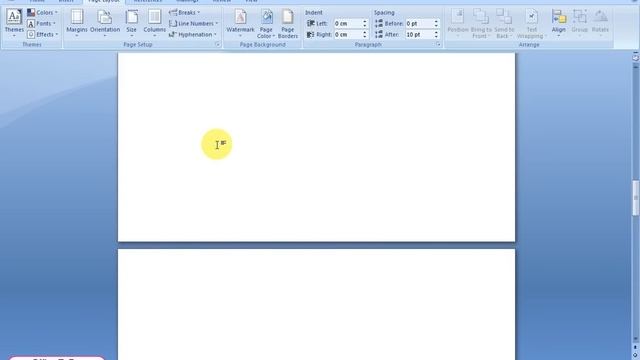The image size is (640, 360).
Task: Open the Columns menu
Action: click(154, 23)
